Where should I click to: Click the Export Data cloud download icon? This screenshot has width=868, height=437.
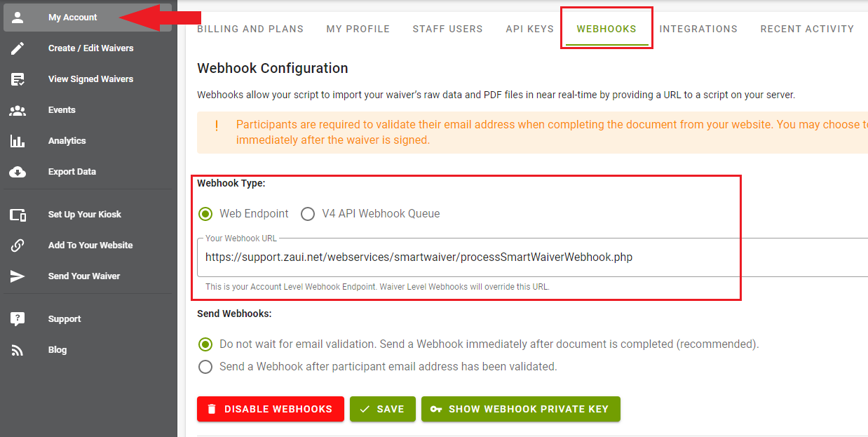coord(18,172)
